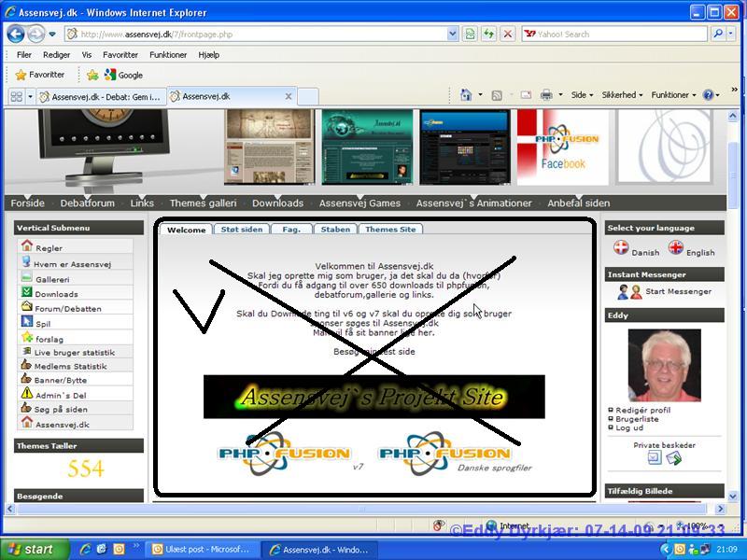The image size is (747, 560).
Task: Click the Admin's Del warning icon
Action: [x=27, y=393]
